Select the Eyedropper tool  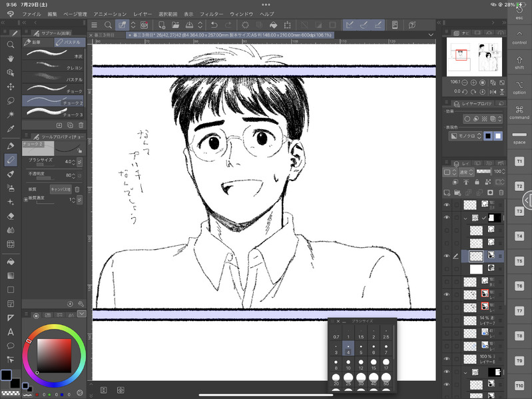point(11,129)
